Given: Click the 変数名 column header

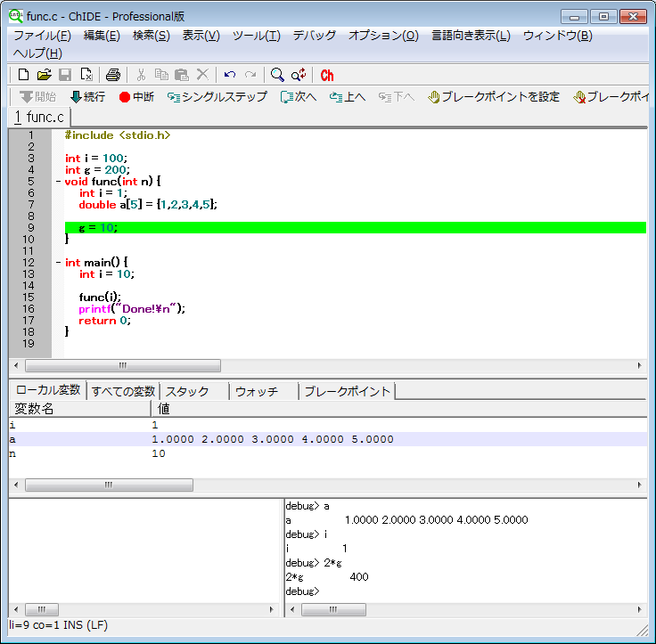Looking at the screenshot, I should coord(79,409).
